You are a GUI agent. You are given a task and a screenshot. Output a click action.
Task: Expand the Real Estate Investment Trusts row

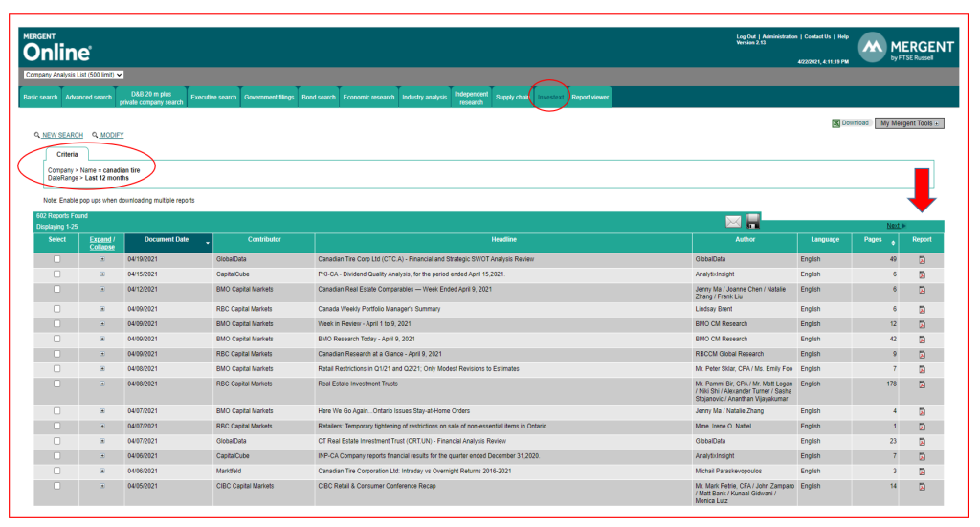click(x=102, y=384)
